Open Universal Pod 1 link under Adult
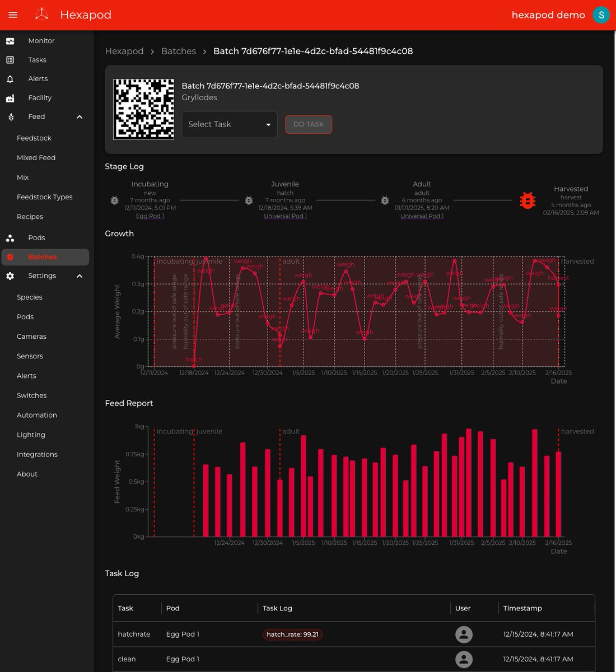This screenshot has height=672, width=616. point(422,216)
